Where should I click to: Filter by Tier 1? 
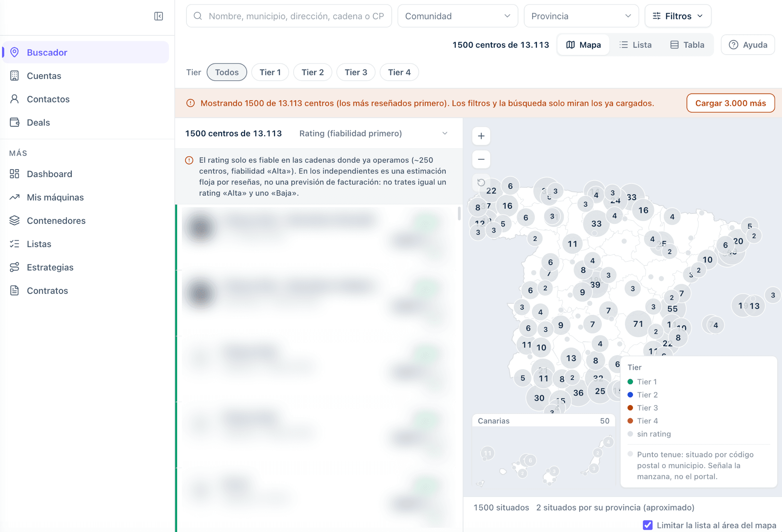click(270, 72)
